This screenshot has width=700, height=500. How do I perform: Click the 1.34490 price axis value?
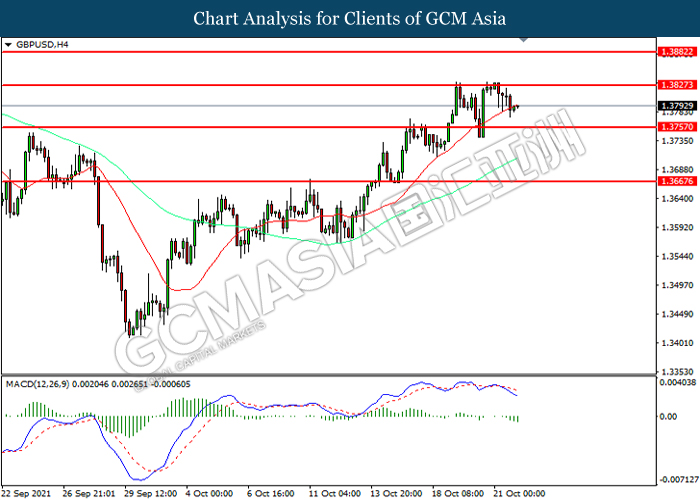click(x=677, y=314)
